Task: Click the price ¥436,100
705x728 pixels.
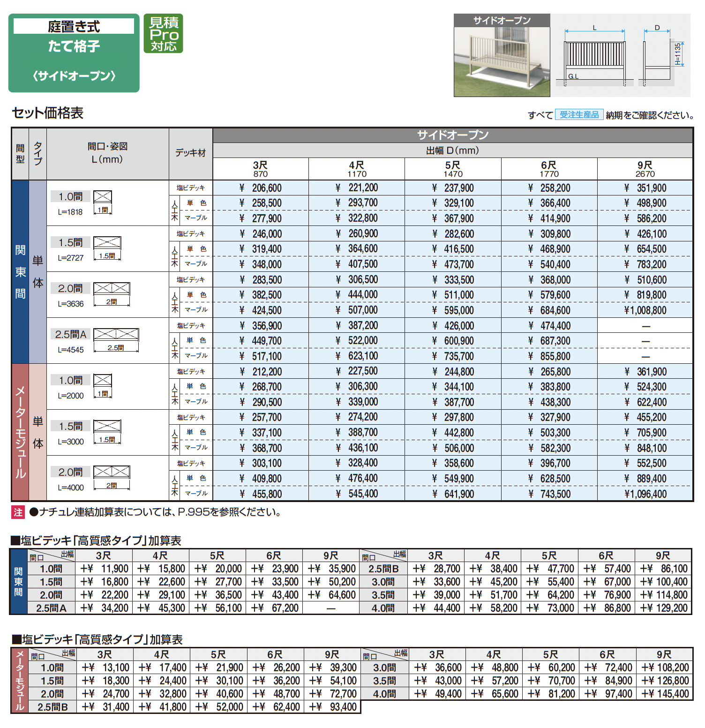Action: [357, 448]
